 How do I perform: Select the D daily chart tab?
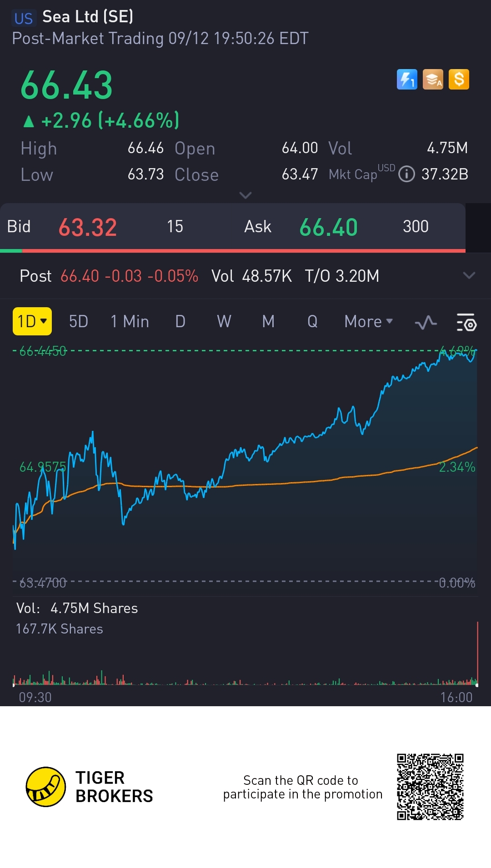tap(180, 321)
